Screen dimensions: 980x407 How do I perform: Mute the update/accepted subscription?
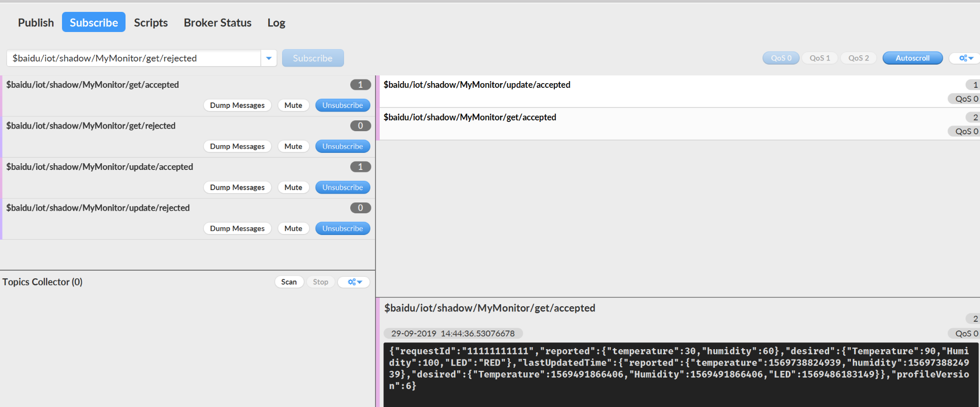pos(293,187)
